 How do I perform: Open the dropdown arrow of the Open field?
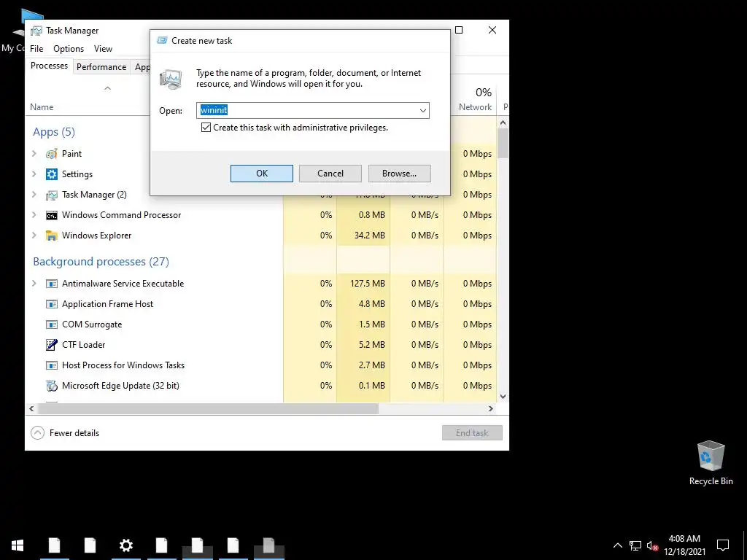click(x=422, y=111)
